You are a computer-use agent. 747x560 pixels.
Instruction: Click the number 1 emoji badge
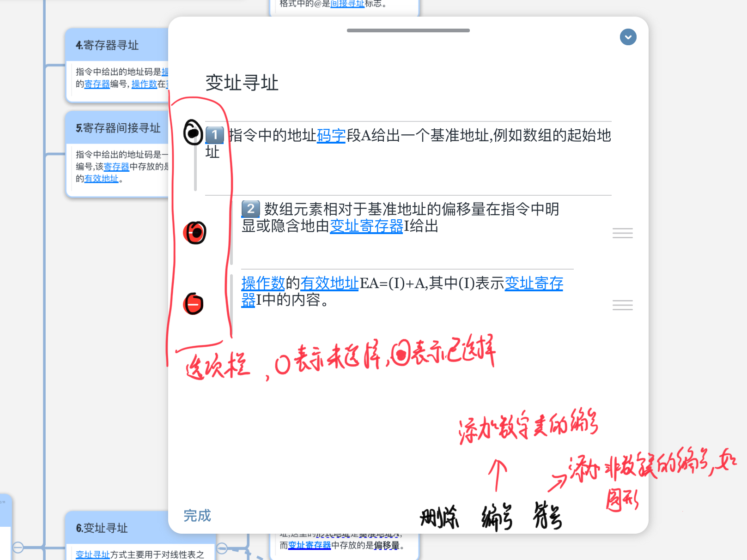pyautogui.click(x=214, y=135)
